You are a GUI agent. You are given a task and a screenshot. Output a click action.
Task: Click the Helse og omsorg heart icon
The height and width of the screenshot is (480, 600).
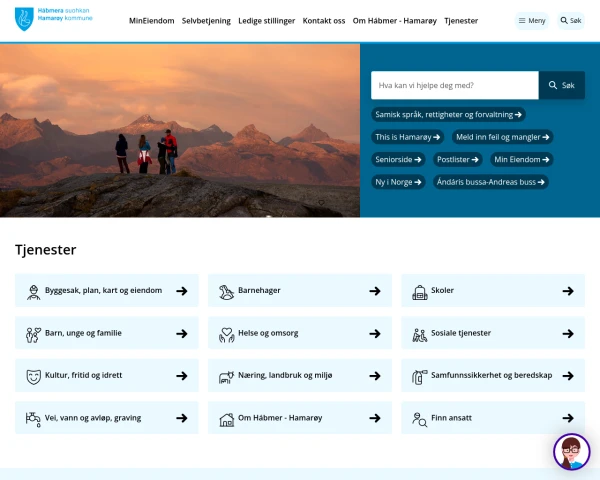[x=227, y=333]
